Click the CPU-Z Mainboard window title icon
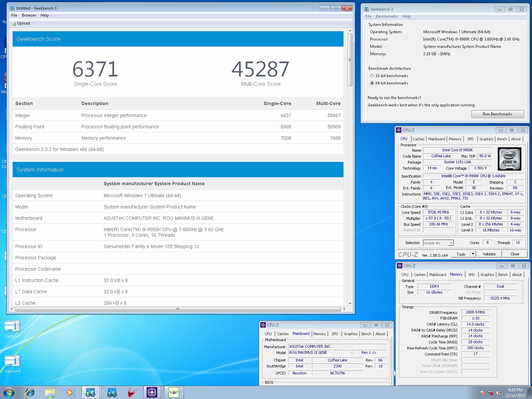The image size is (532, 399). 263,325
